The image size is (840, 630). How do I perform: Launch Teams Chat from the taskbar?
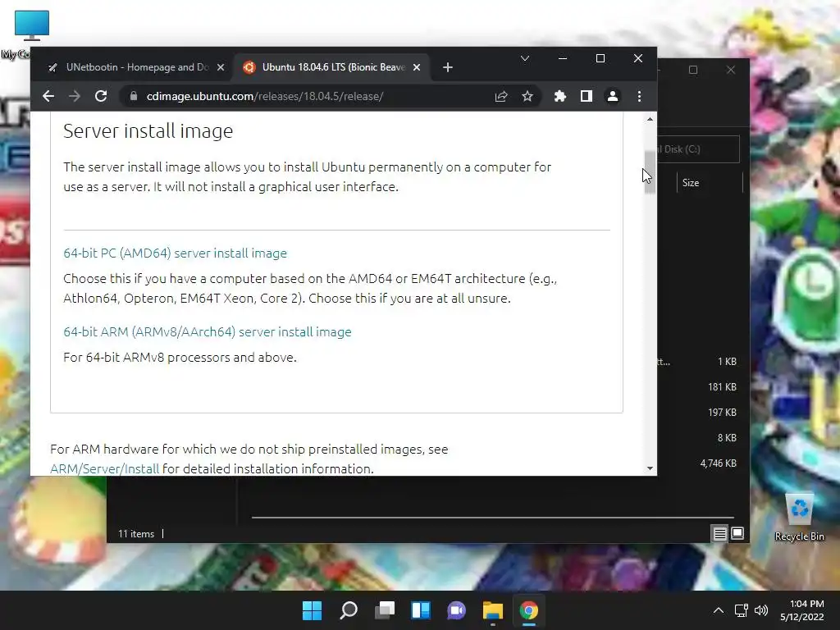(456, 610)
